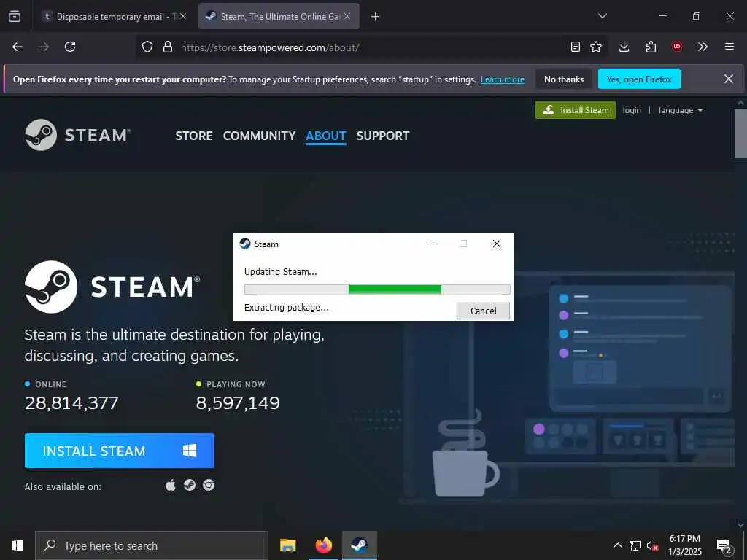Image resolution: width=747 pixels, height=560 pixels.
Task: Select the Chrome OS download icon
Action: coord(208,485)
